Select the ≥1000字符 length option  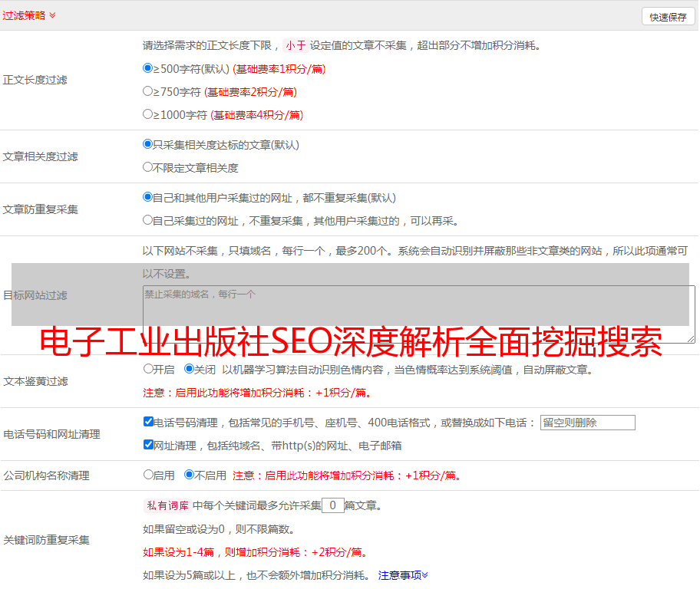tap(148, 114)
